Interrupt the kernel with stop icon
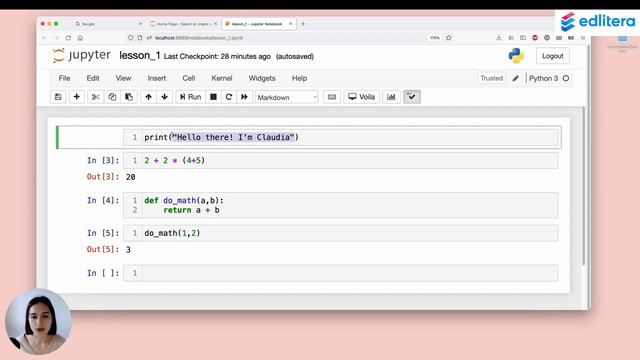This screenshot has height=360, width=640. (213, 97)
